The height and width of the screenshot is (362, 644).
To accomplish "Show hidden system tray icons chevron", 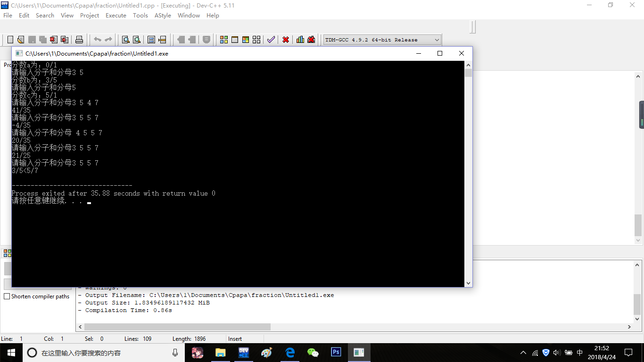I will coord(523,353).
